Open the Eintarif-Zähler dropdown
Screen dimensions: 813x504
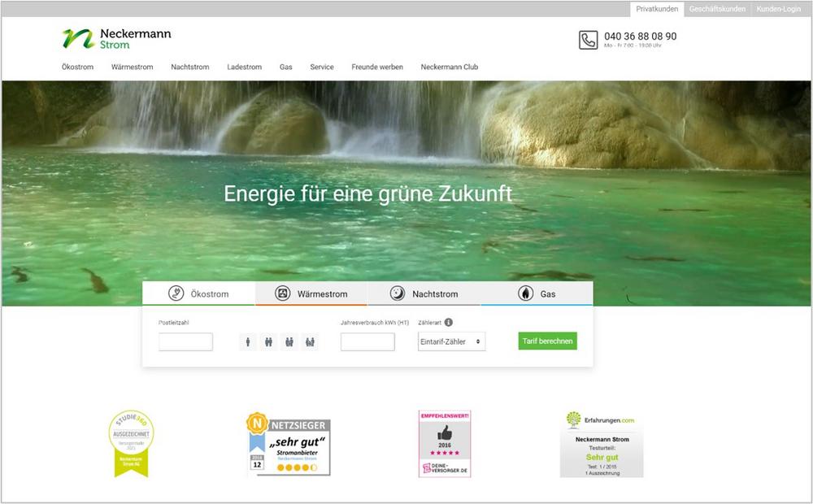coord(451,342)
